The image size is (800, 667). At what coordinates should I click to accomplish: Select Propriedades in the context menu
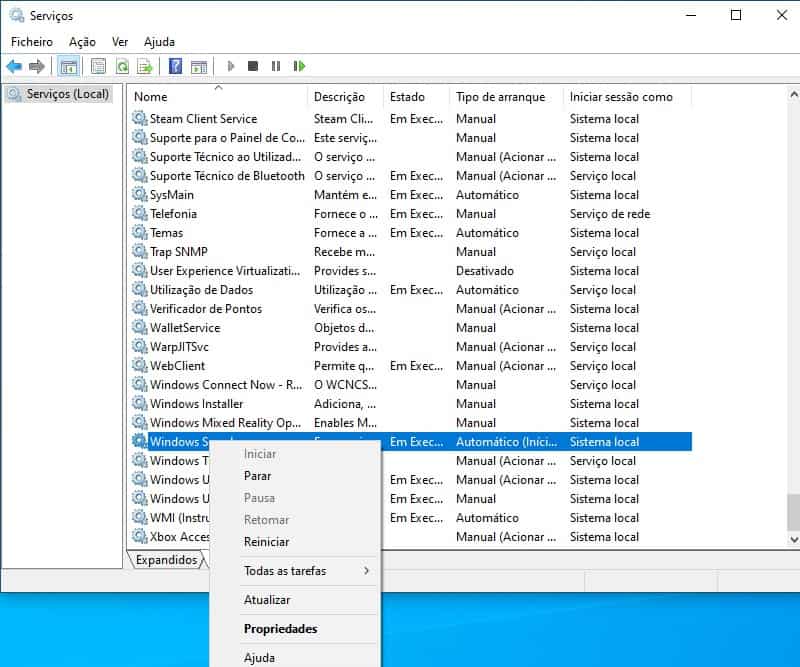[280, 629]
